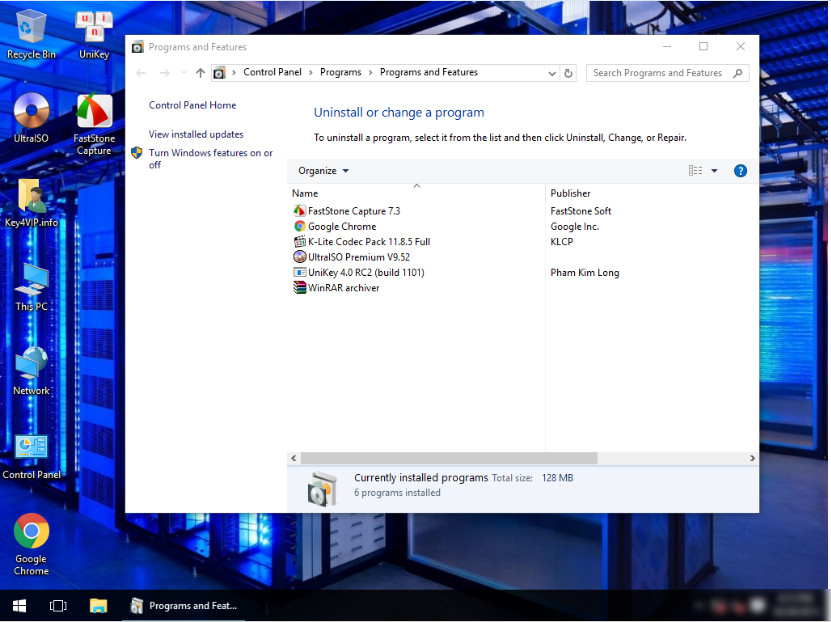Select the UniKey desktop icon
This screenshot has width=831, height=622.
click(x=94, y=34)
